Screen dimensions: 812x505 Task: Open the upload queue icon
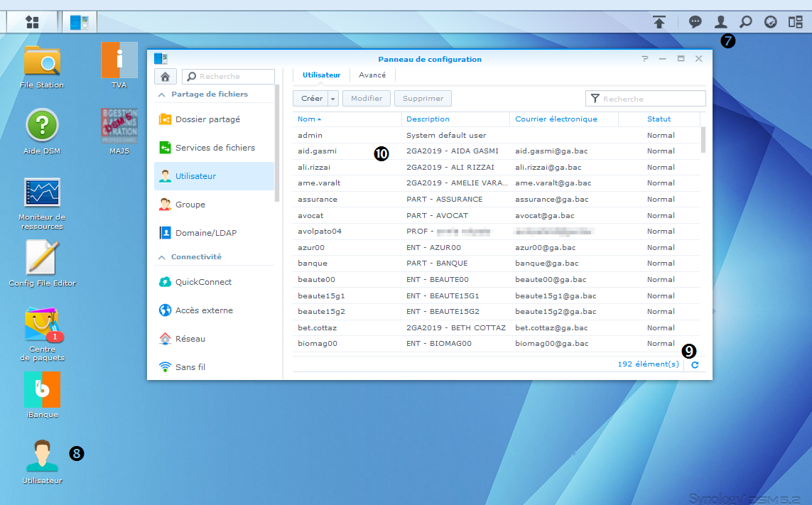click(659, 22)
